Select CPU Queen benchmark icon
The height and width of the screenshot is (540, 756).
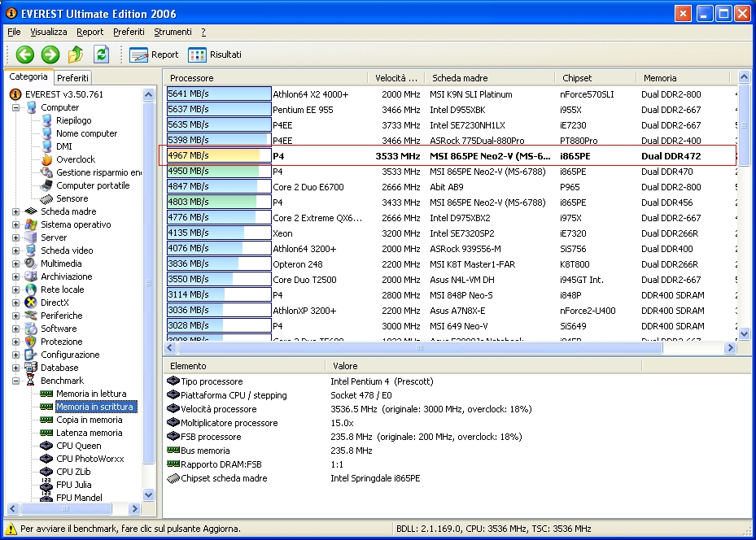[46, 446]
